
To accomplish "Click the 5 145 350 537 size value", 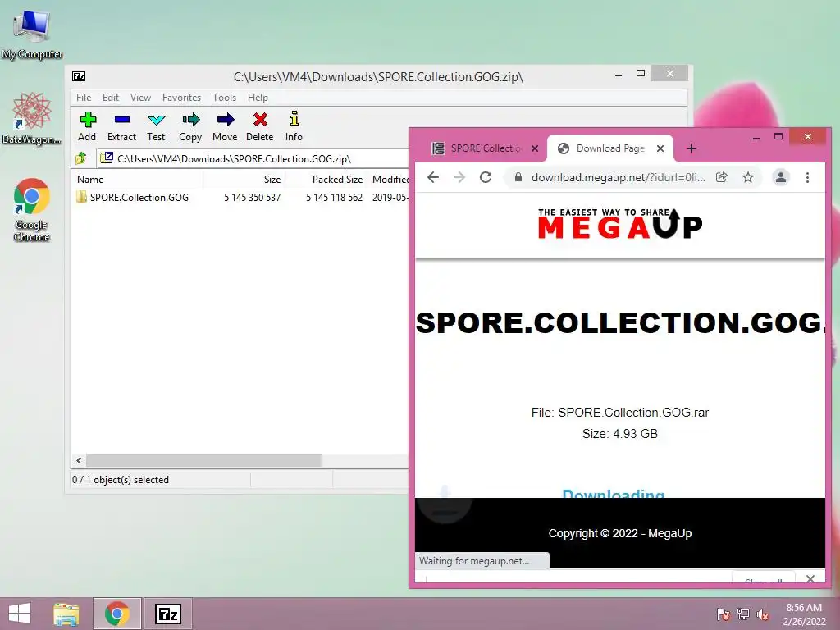I will pyautogui.click(x=252, y=197).
